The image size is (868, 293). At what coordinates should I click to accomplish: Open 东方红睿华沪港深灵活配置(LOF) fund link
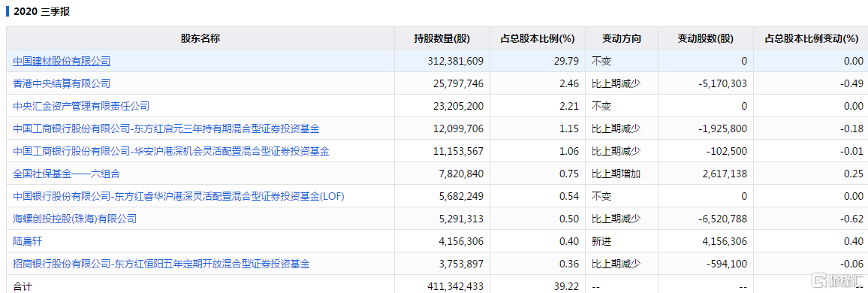[x=178, y=196]
